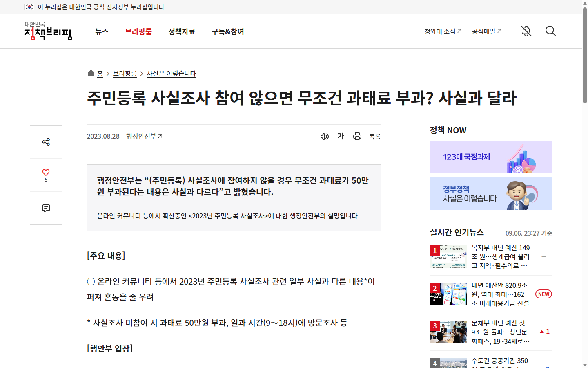Screen dimensions: 588x368
Task: Click the [행안부 입장] section label
Action: click(110, 348)
